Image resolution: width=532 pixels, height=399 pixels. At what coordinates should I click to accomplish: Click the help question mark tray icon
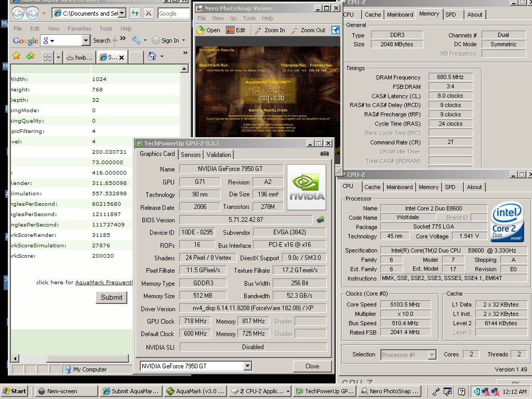pyautogui.click(x=461, y=392)
